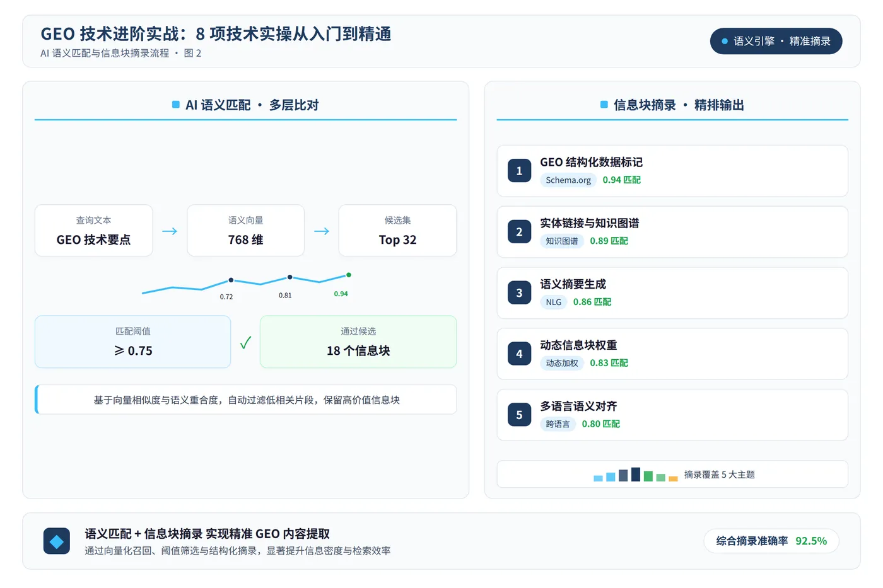Click the orange bar in the mini chart
The height and width of the screenshot is (588, 883).
pyautogui.click(x=673, y=479)
